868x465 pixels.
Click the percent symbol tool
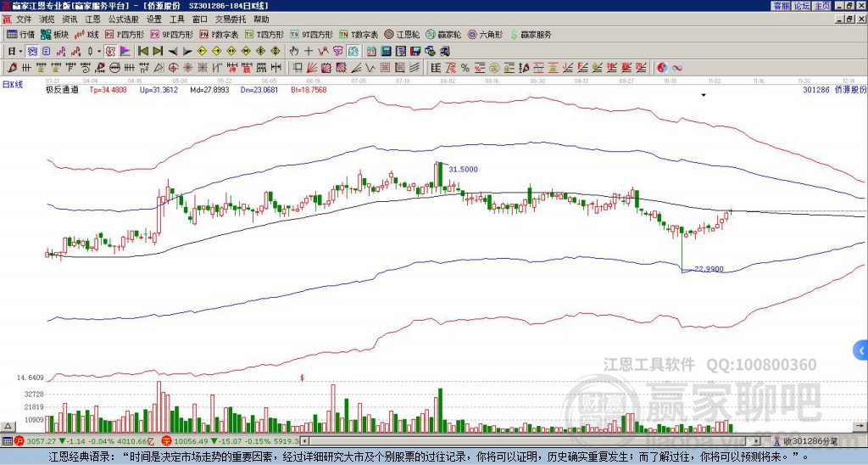click(x=465, y=68)
